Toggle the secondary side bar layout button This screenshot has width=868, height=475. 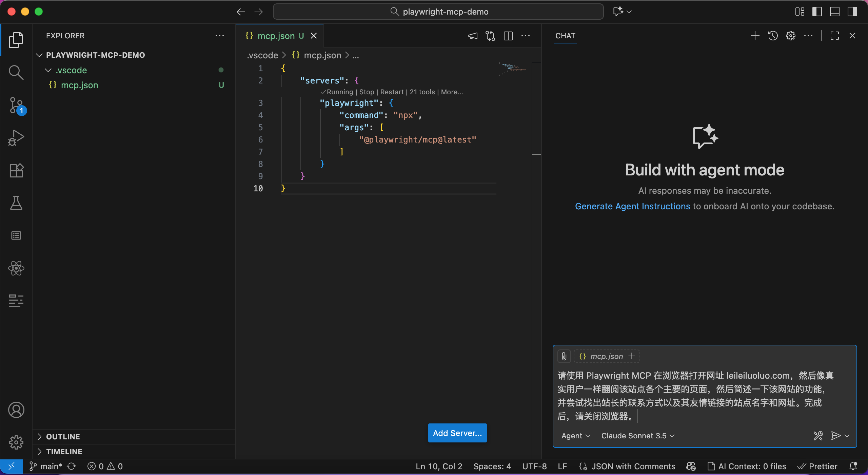852,12
